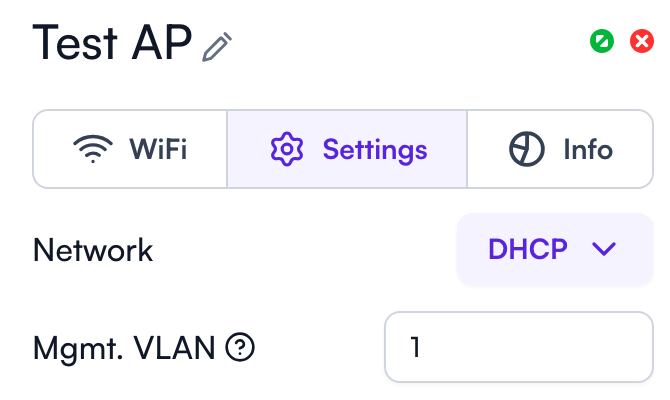
Task: Click the word Info in the tab bar
Action: [x=588, y=150]
